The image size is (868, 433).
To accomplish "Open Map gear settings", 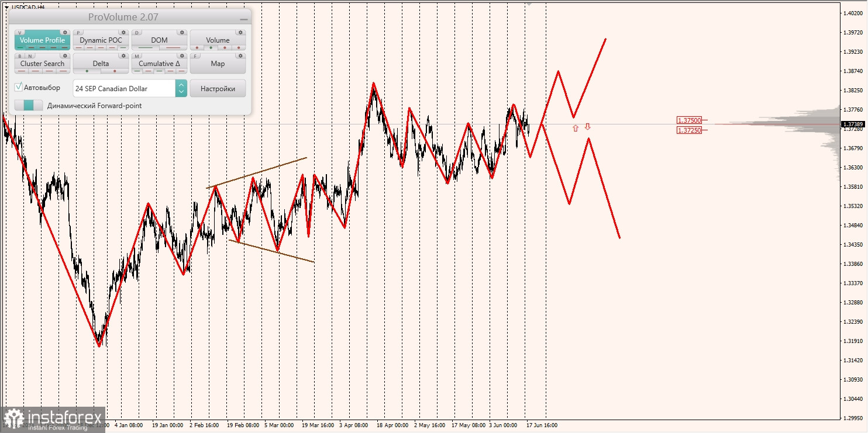I will point(240,56).
